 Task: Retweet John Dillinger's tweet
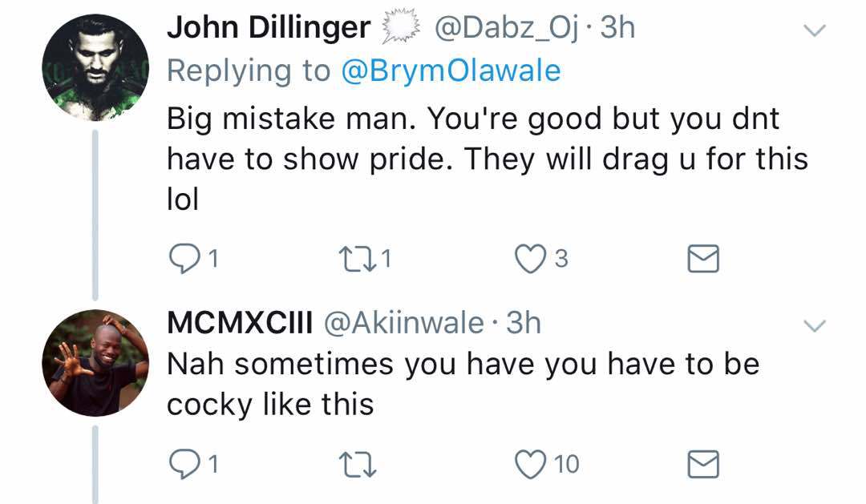[x=357, y=258]
